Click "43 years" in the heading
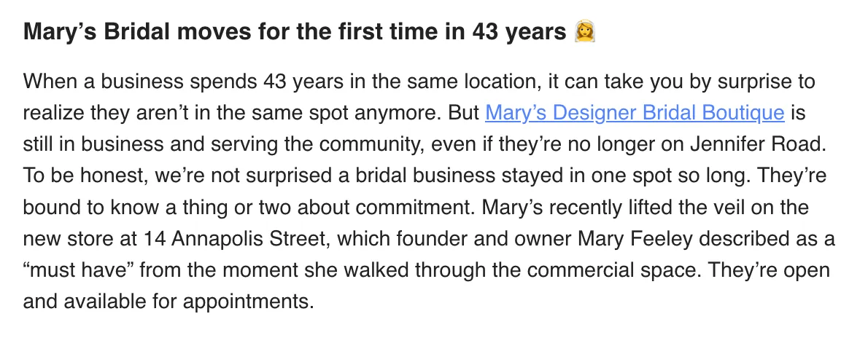 tap(519, 33)
